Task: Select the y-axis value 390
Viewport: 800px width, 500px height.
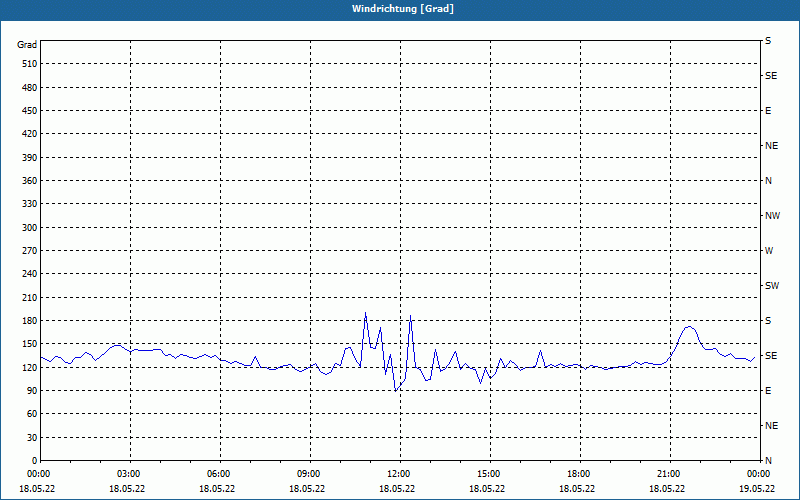Action: 30,158
